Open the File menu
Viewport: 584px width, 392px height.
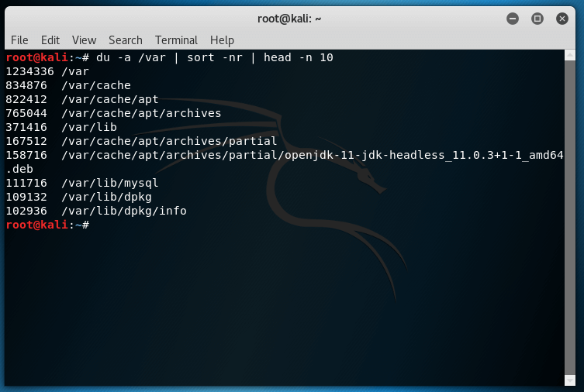[19, 40]
